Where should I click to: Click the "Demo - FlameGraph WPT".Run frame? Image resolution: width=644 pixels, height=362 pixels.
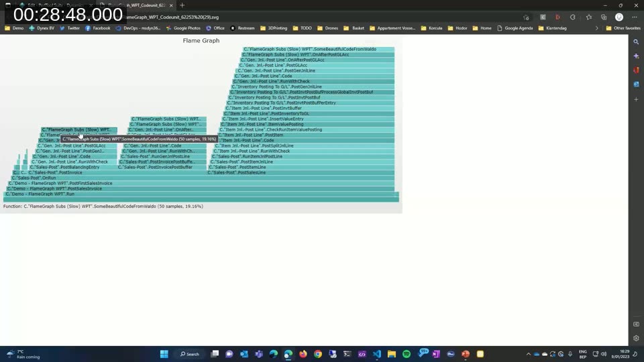[202, 194]
